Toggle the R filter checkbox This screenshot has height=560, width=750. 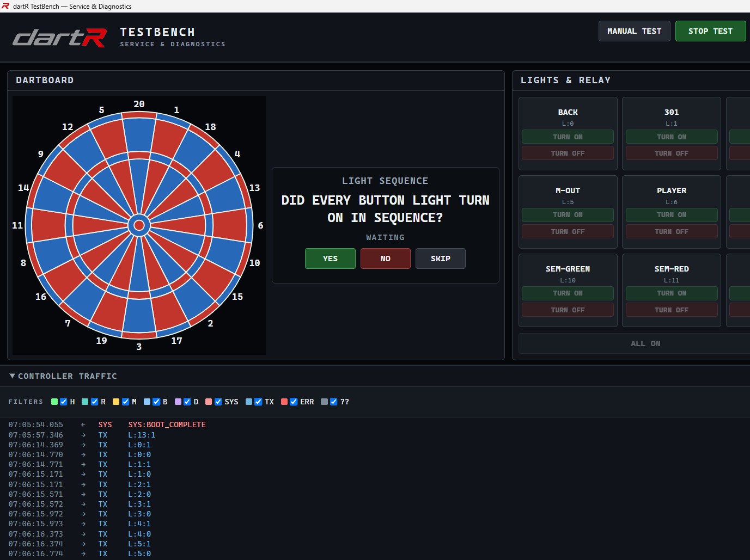point(95,402)
